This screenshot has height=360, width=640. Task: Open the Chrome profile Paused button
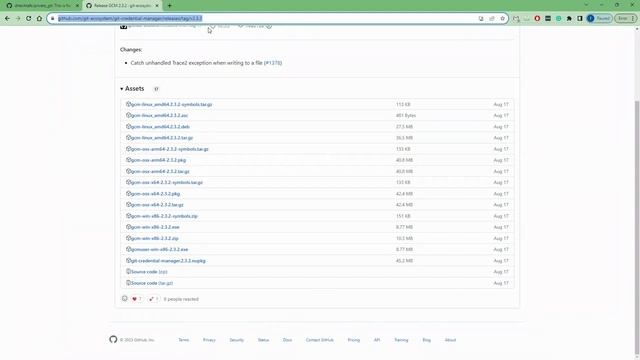pyautogui.click(x=599, y=18)
